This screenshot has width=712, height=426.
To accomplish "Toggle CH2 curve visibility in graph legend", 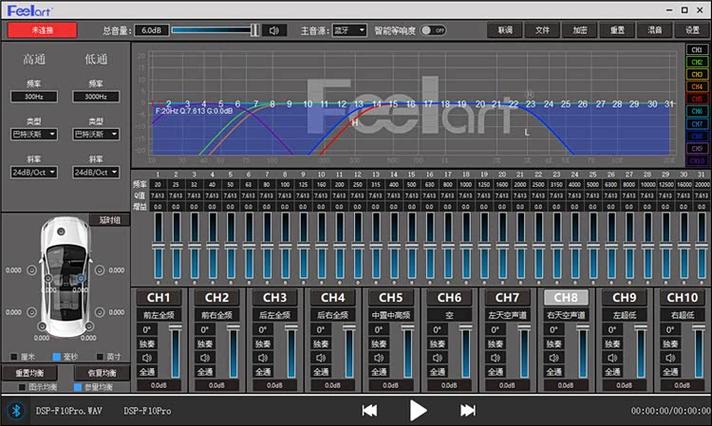I will click(697, 62).
